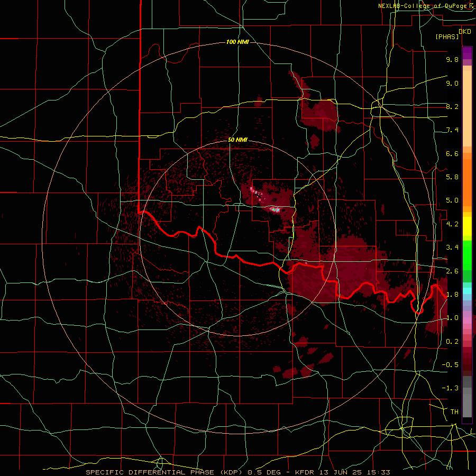Click the 6.6 value on the color scale

[452, 153]
